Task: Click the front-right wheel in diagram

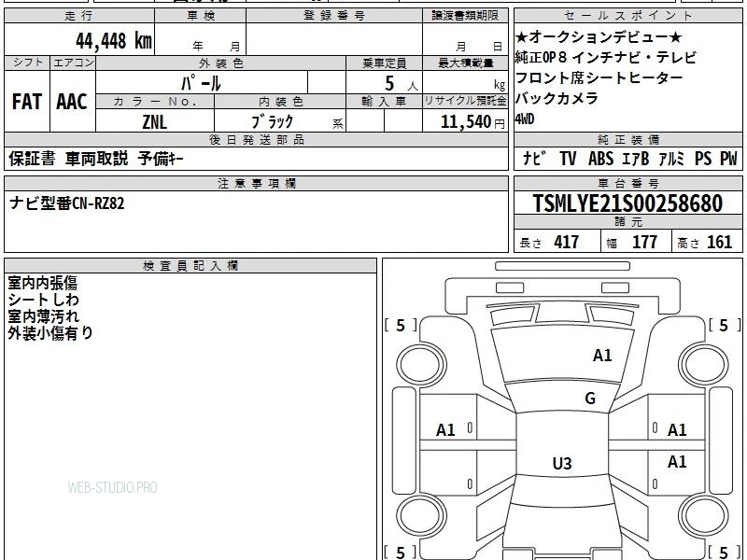Action: point(704,365)
